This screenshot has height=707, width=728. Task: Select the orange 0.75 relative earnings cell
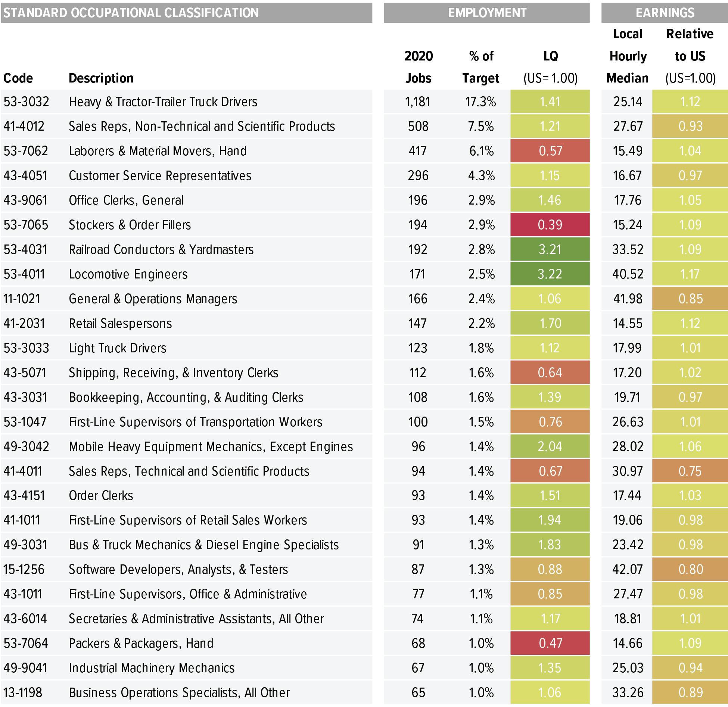tap(690, 471)
